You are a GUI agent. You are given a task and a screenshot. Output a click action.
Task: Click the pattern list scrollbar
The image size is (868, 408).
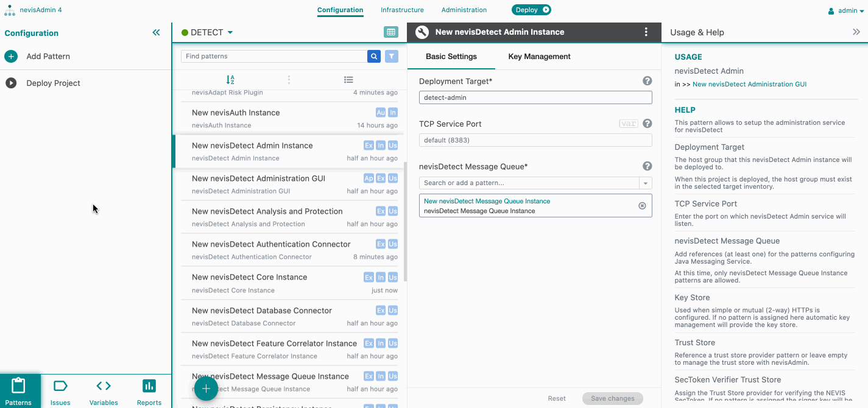pos(405,222)
